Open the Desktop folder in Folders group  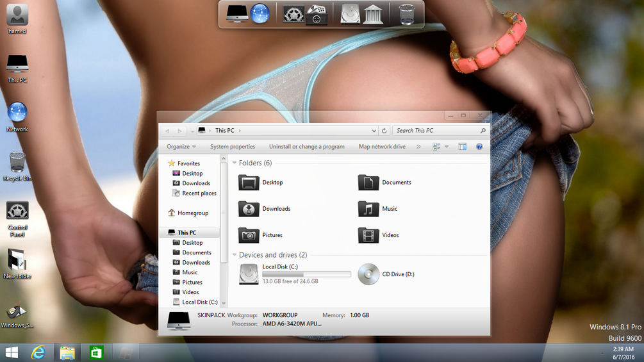(261, 182)
